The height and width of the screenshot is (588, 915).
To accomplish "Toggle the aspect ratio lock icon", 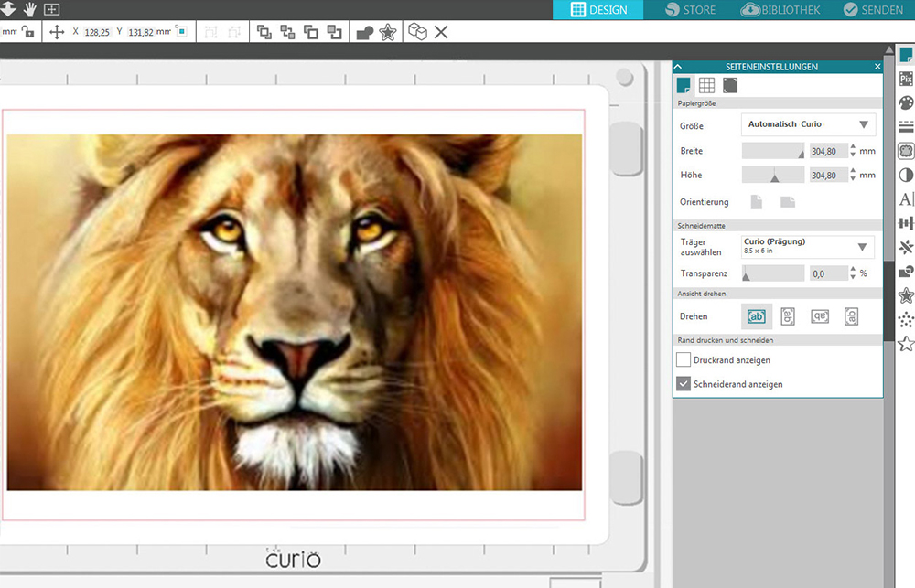I will point(28,32).
